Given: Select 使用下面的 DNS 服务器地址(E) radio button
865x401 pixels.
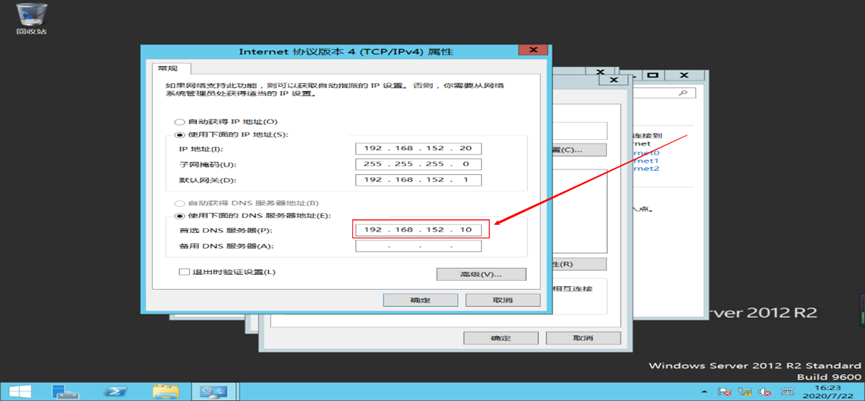Looking at the screenshot, I should pos(178,216).
